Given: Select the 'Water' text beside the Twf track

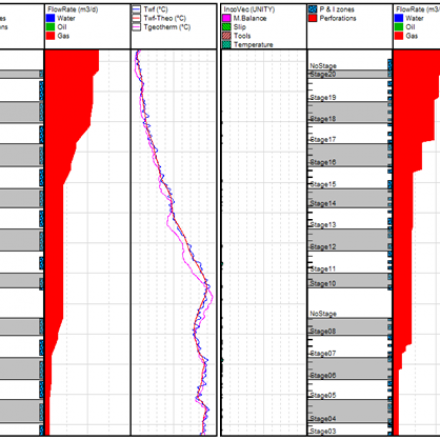Looking at the screenshot, I should tap(66, 18).
